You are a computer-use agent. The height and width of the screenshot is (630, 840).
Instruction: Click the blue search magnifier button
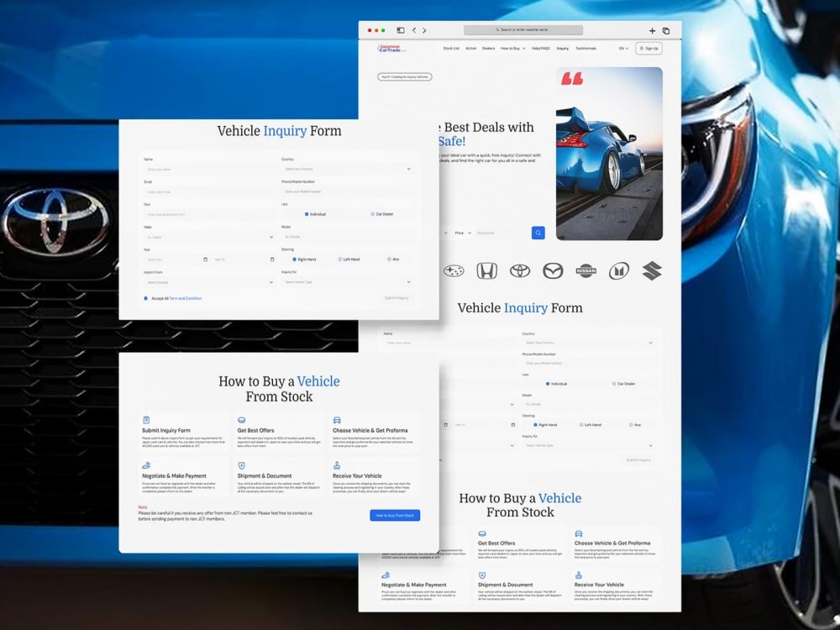pyautogui.click(x=538, y=233)
